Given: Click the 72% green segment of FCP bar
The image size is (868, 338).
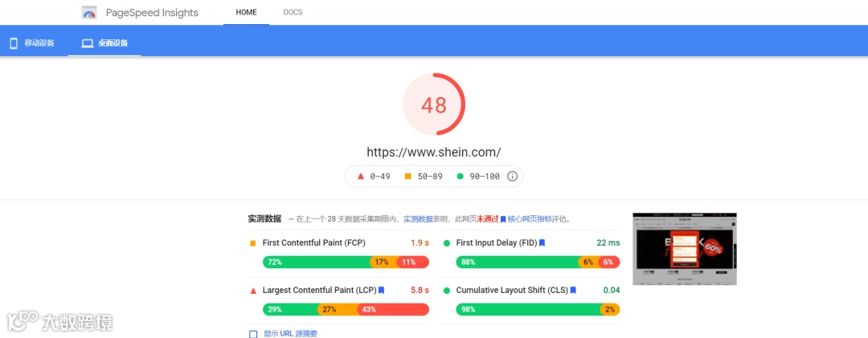Looking at the screenshot, I should [x=316, y=263].
